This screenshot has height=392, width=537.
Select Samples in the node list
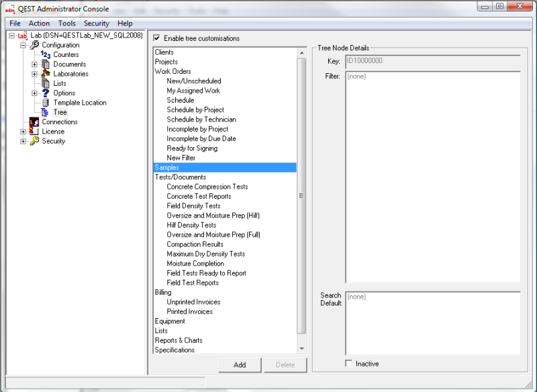[x=166, y=167]
